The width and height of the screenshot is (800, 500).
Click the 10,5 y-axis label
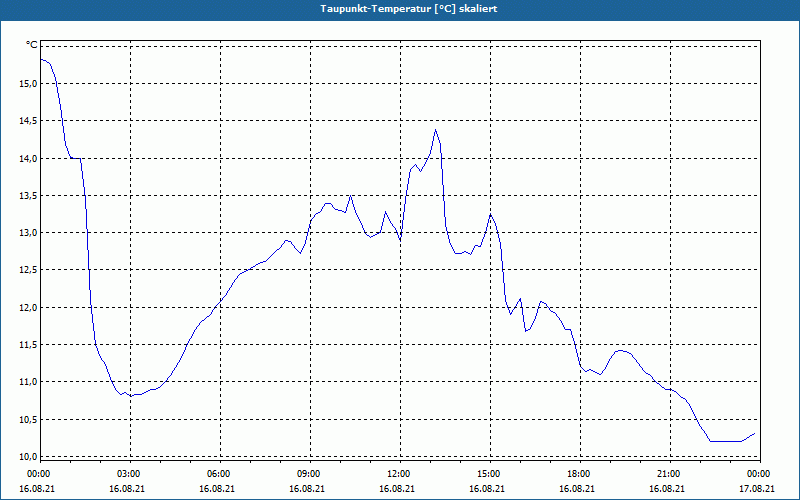(29, 419)
